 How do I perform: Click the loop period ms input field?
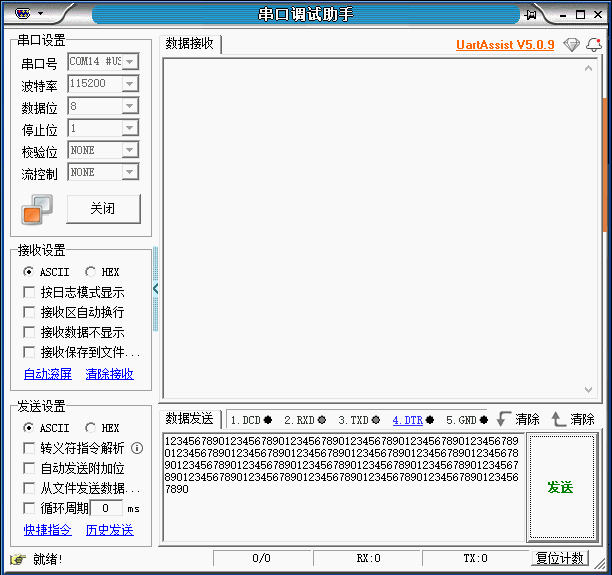106,508
